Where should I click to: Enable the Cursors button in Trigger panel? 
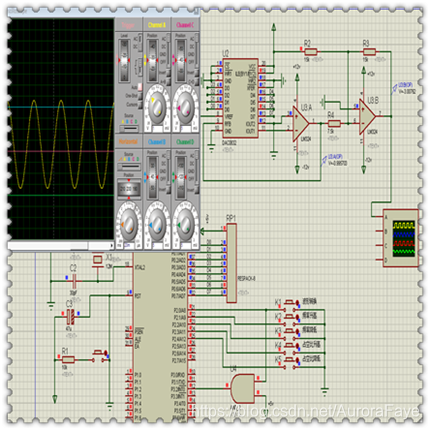140,105
